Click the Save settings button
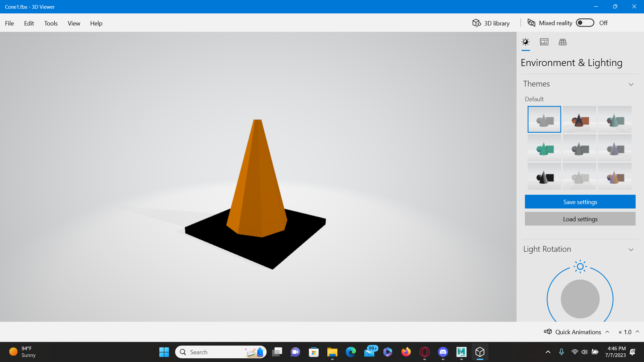The height and width of the screenshot is (362, 644). [580, 202]
